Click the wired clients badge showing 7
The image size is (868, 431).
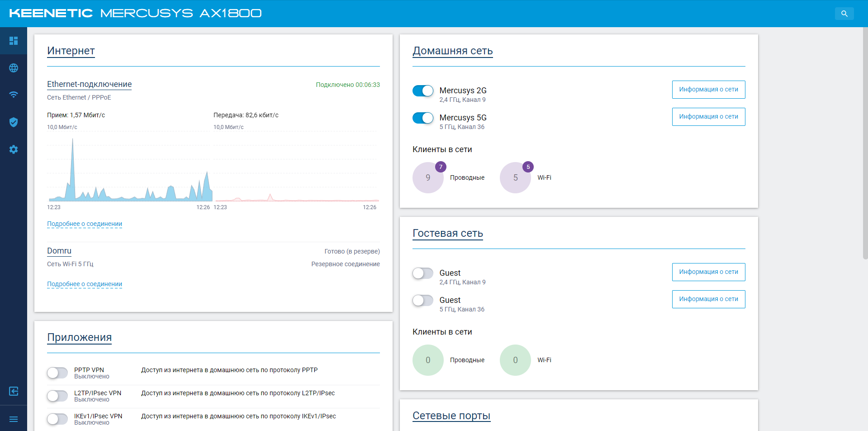pyautogui.click(x=441, y=167)
